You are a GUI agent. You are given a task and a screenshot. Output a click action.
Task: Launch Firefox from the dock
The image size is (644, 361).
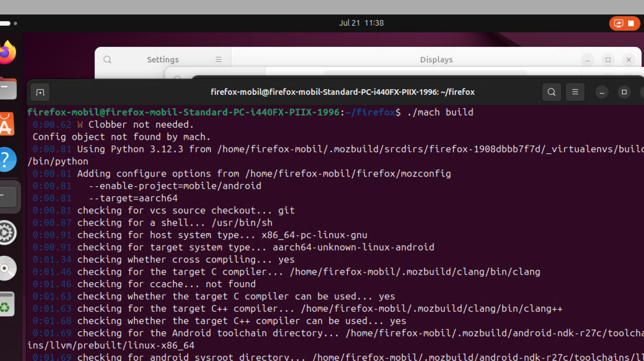point(7,53)
